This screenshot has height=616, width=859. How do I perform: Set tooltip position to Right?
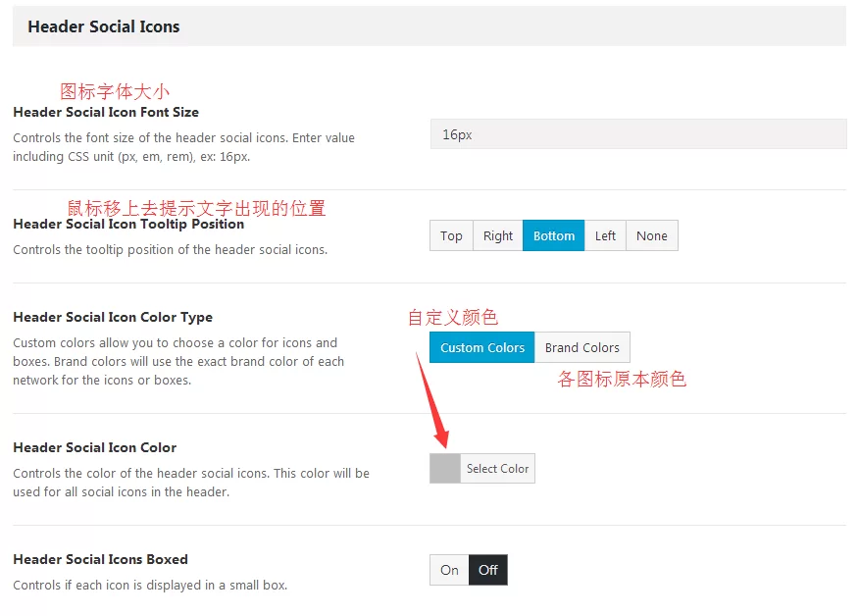click(x=498, y=235)
